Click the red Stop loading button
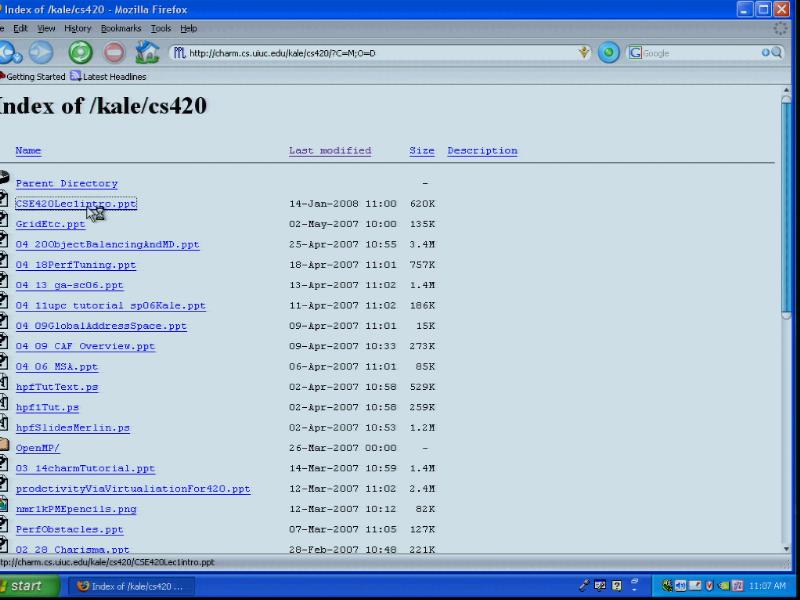The image size is (800, 600). pyautogui.click(x=114, y=53)
